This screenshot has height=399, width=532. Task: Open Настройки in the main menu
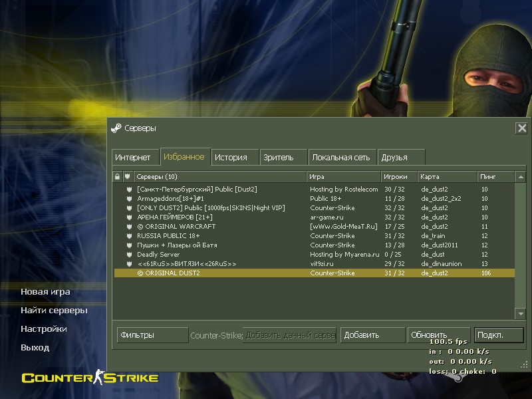(x=44, y=329)
